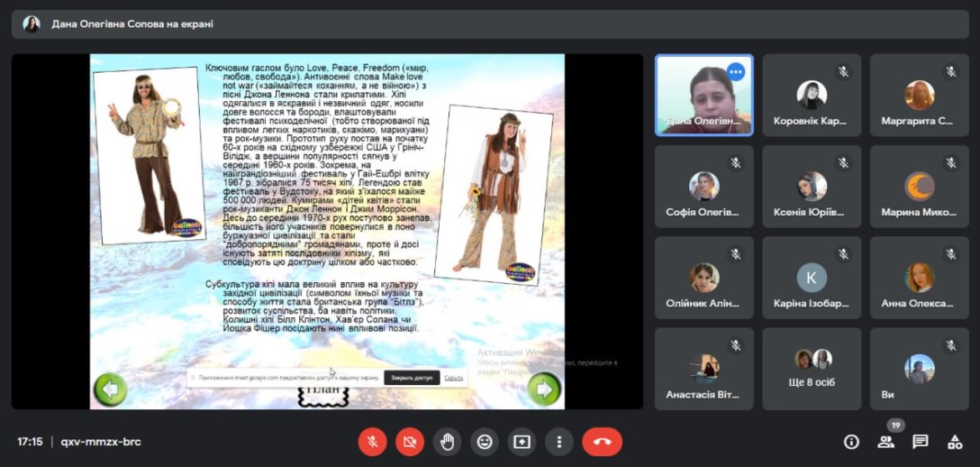
Task: Click the Маргарита С... name label
Action: [x=918, y=122]
